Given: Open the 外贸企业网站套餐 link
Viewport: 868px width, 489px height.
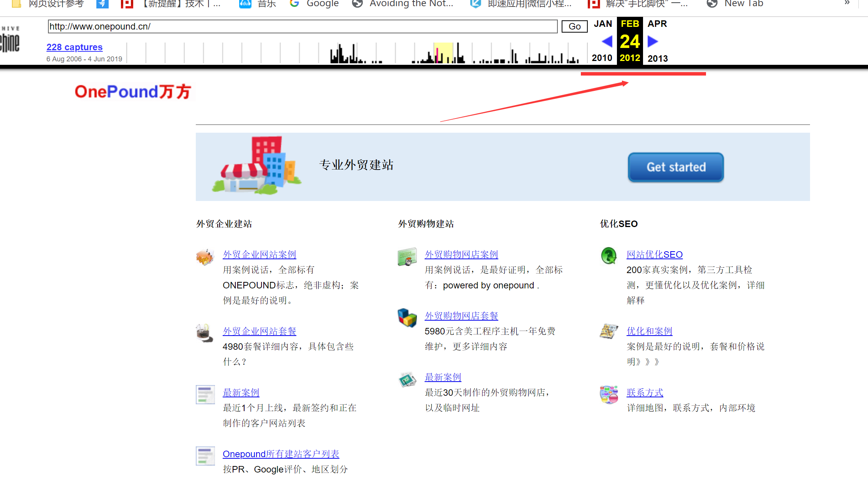Looking at the screenshot, I should tap(260, 331).
